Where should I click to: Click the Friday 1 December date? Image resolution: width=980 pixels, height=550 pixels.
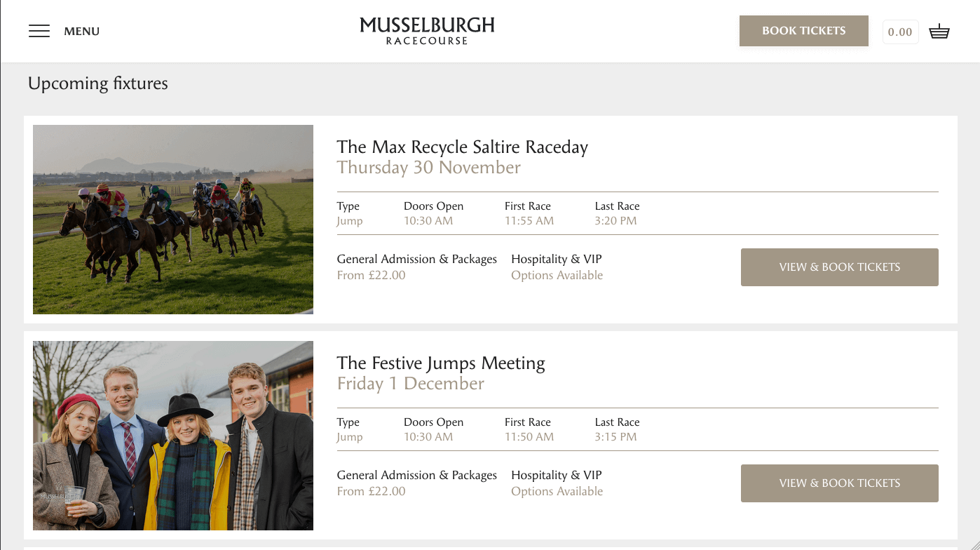(410, 384)
